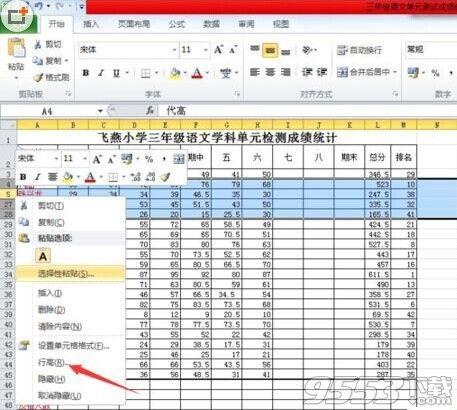This screenshot has height=410, width=457.
Task: Click the formula bar showing 代高
Action: click(307, 111)
